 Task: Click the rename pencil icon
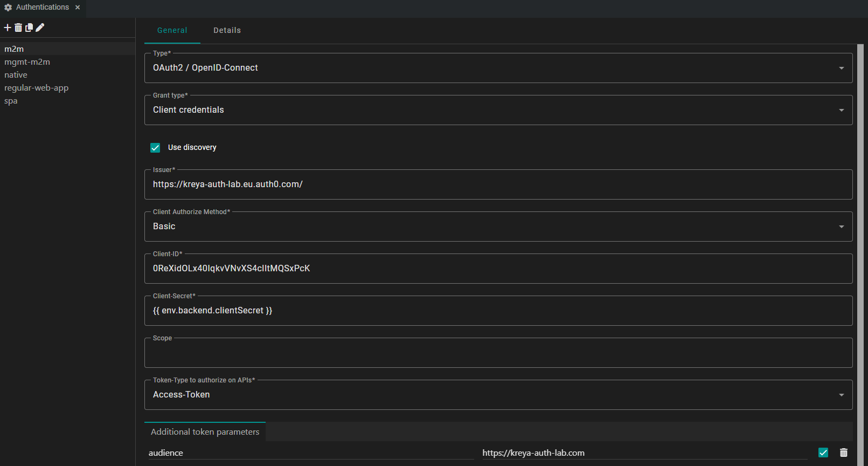pyautogui.click(x=40, y=28)
